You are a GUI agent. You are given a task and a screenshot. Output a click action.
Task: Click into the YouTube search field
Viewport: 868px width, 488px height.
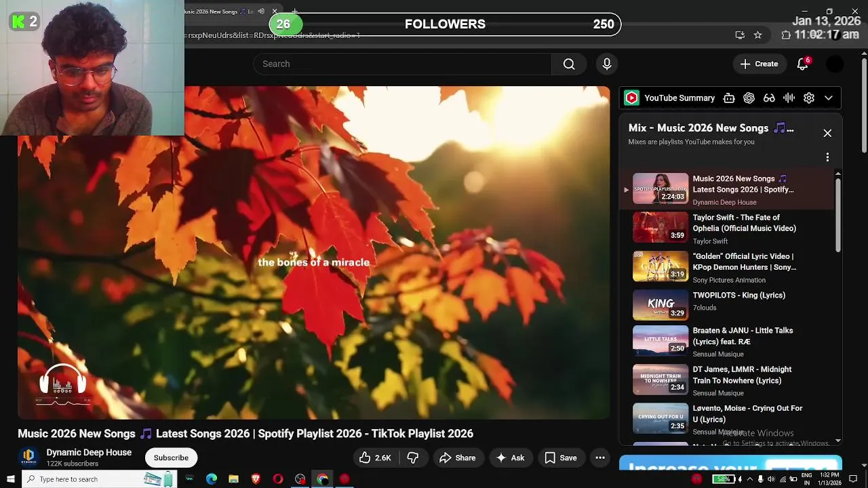tap(402, 64)
